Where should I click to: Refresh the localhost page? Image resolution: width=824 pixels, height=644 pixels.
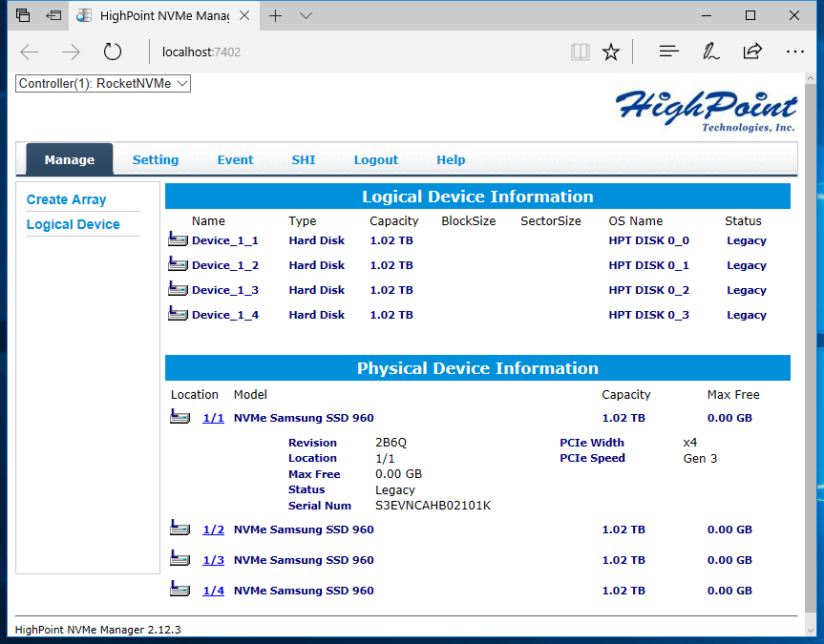coord(112,52)
